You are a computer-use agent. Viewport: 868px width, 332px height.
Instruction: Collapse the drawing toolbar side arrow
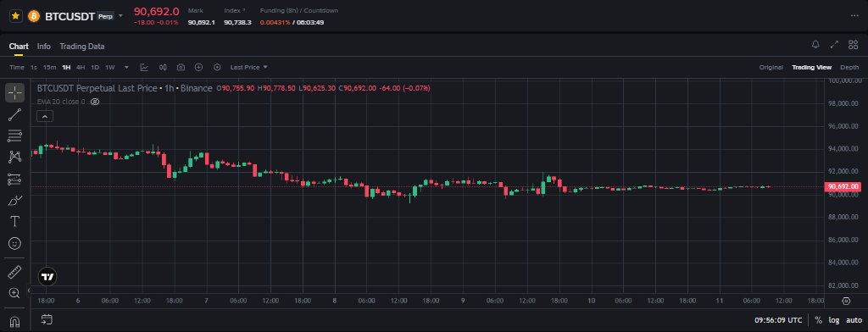pyautogui.click(x=29, y=290)
